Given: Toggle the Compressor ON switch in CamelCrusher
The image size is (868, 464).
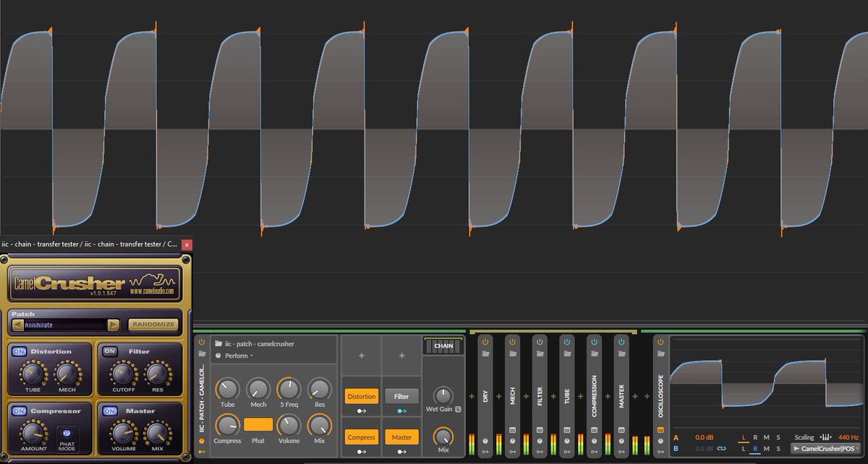Looking at the screenshot, I should coord(18,411).
